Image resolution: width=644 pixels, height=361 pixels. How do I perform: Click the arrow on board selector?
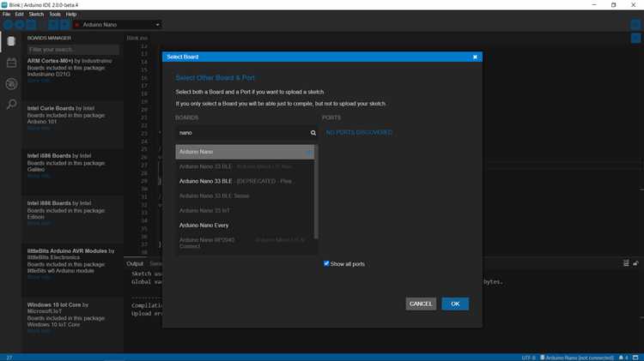157,25
